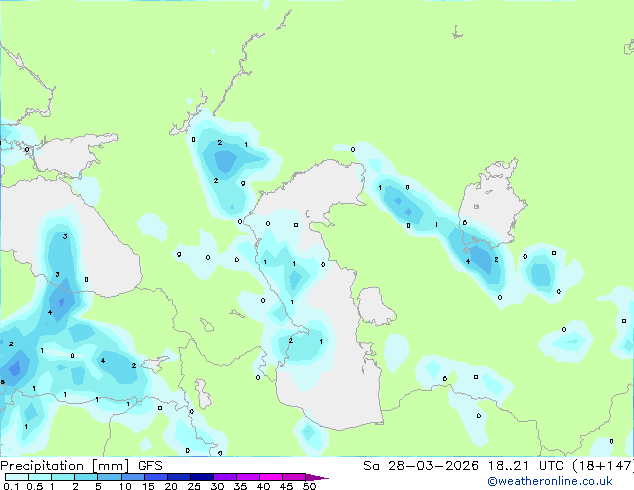The height and width of the screenshot is (490, 634).
Task: Click the 0.1–0.5 mm legend color swatch
Action: [x=17, y=477]
